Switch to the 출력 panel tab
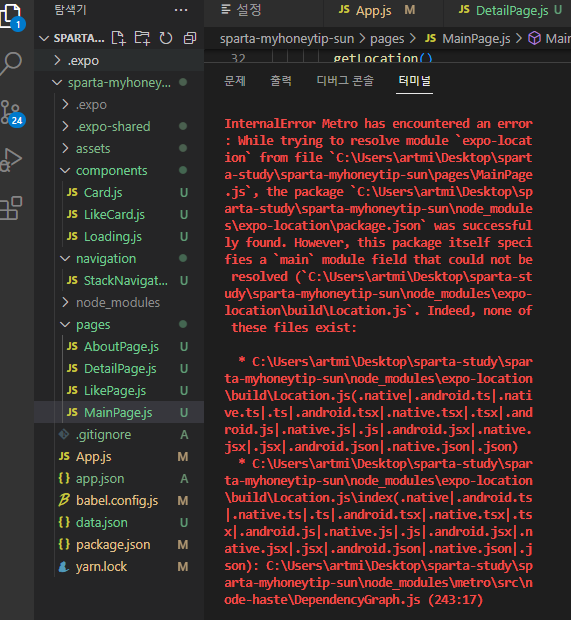This screenshot has height=620, width=571. pyautogui.click(x=281, y=81)
